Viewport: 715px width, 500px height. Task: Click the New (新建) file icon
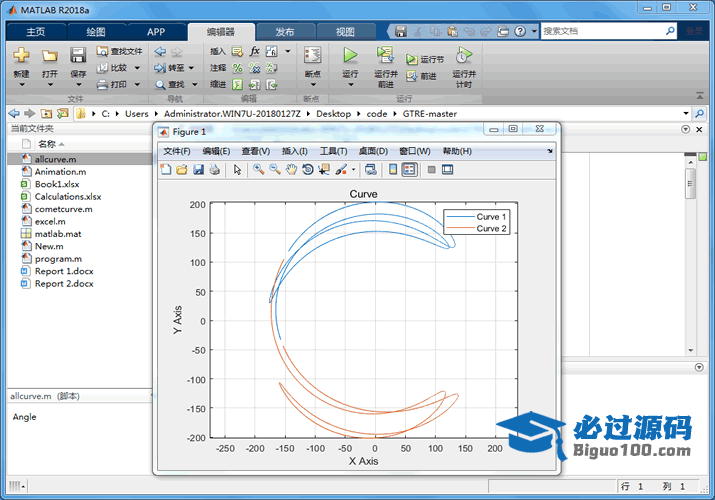click(21, 56)
